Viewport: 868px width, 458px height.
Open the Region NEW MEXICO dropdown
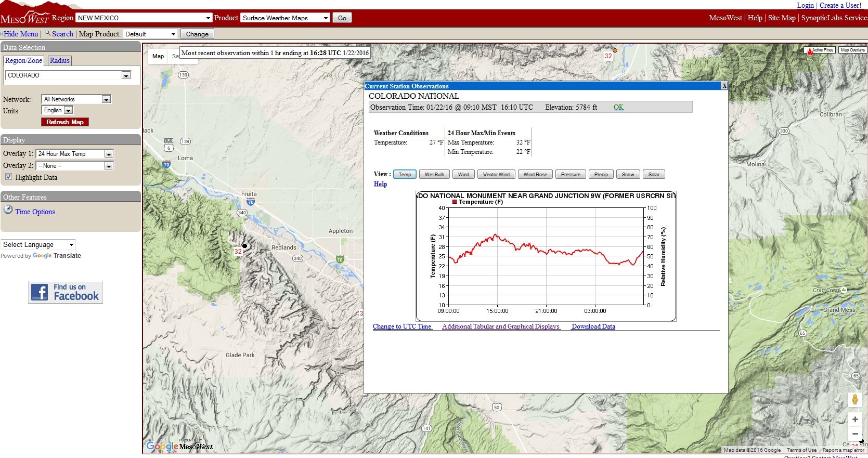[144, 18]
